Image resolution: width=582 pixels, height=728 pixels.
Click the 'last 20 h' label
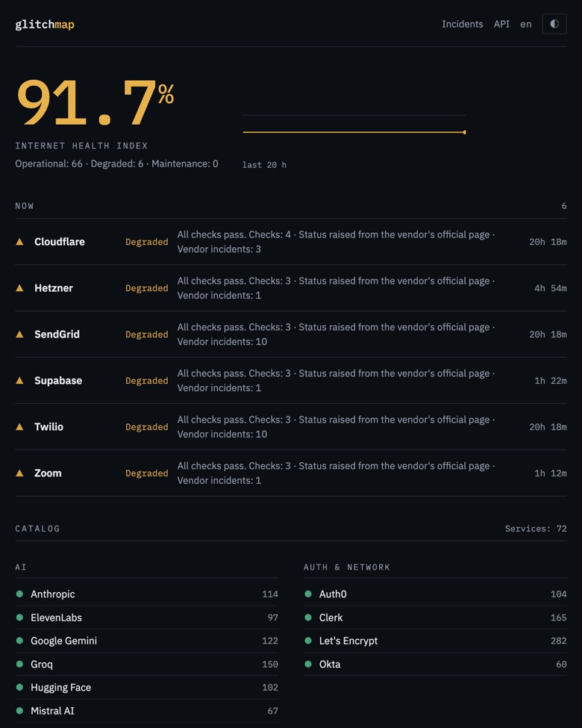264,165
